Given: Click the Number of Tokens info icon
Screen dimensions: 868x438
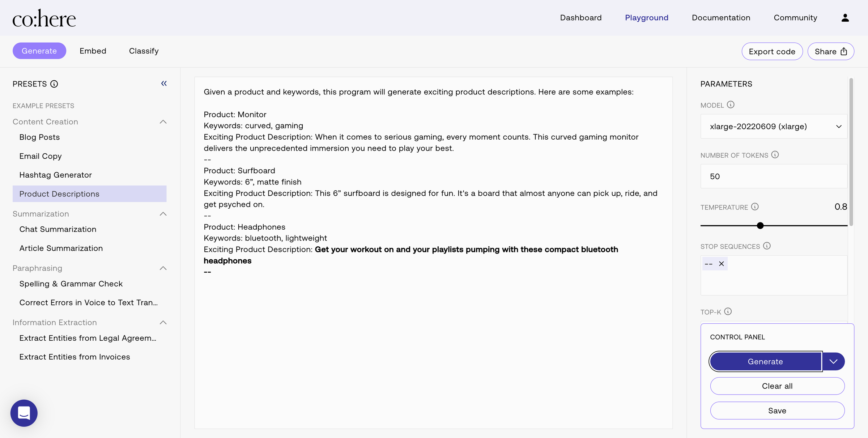Looking at the screenshot, I should [x=775, y=154].
